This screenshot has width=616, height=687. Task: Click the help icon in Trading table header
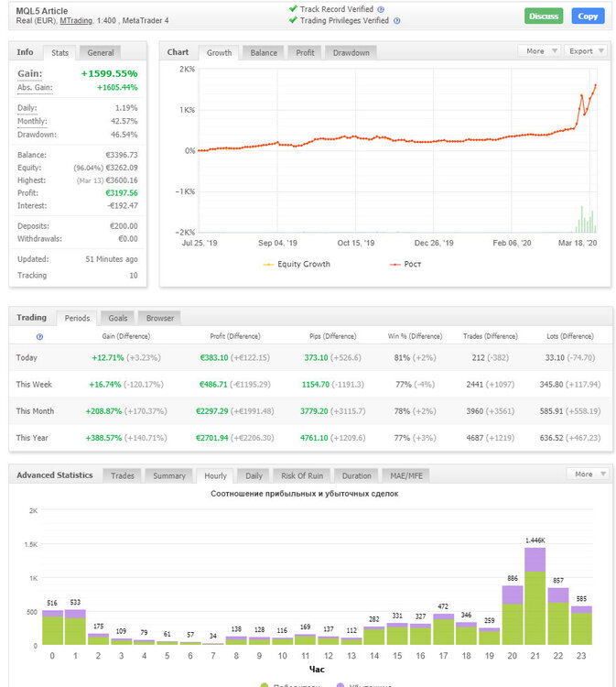[x=39, y=336]
